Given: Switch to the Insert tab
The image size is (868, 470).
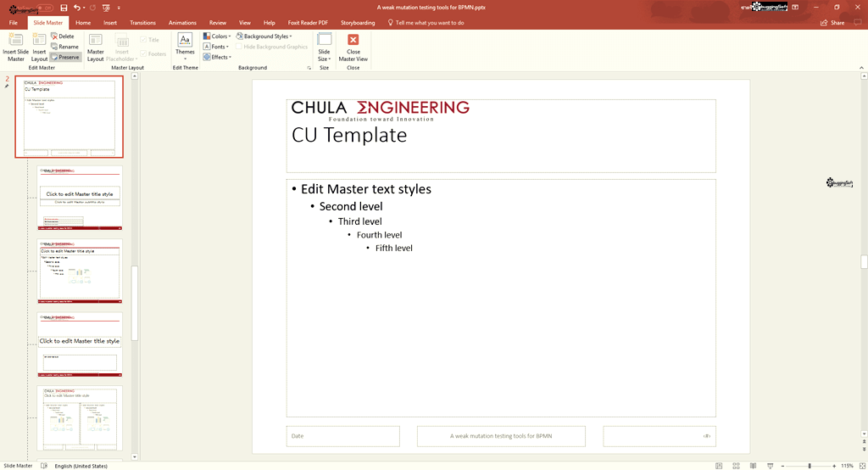Looking at the screenshot, I should tap(110, 23).
